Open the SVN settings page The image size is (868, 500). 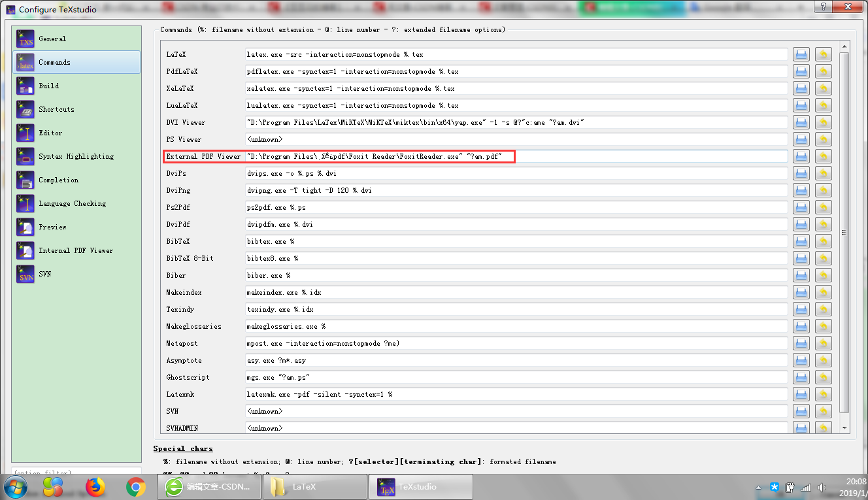click(46, 274)
